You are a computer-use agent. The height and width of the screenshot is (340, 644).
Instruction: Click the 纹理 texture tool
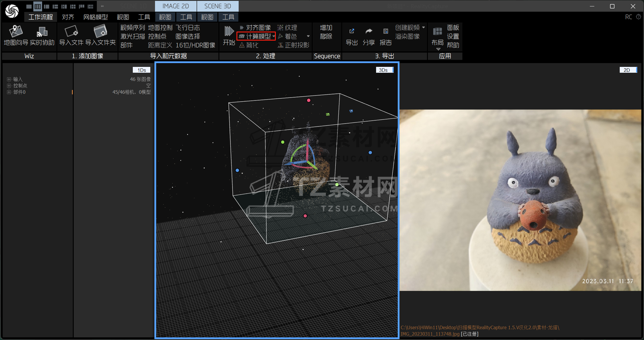coord(287,27)
